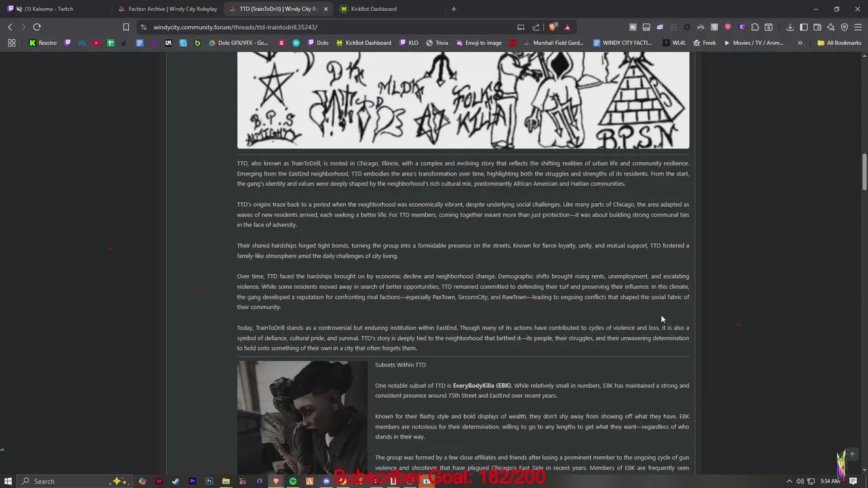Bookmark this page with the bookmark icon

point(125,27)
